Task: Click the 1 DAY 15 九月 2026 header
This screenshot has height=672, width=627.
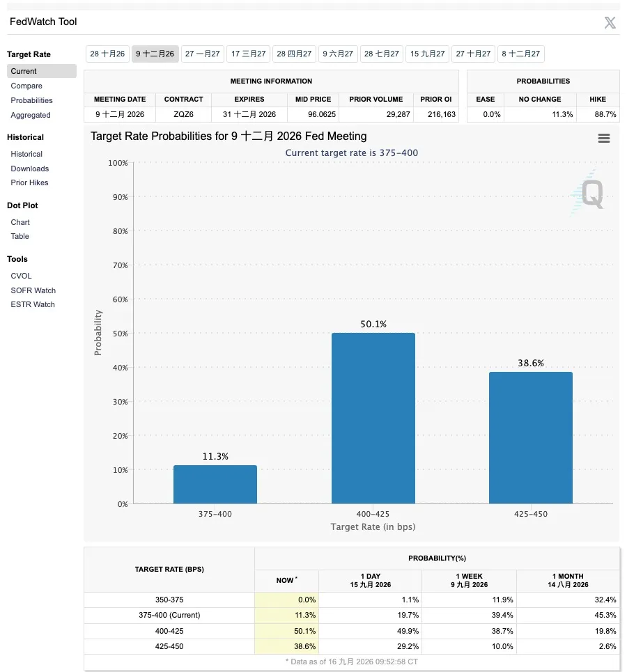Action: click(x=370, y=580)
